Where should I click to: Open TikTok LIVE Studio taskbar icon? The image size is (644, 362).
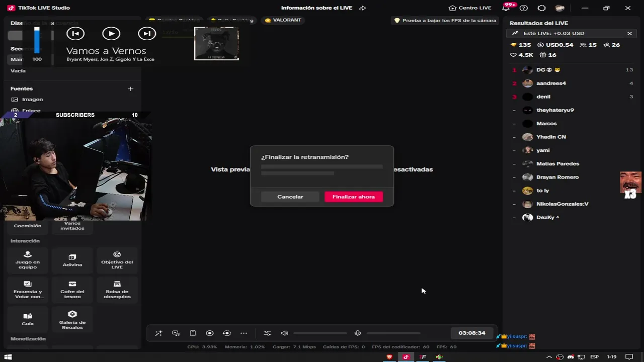tap(406, 357)
